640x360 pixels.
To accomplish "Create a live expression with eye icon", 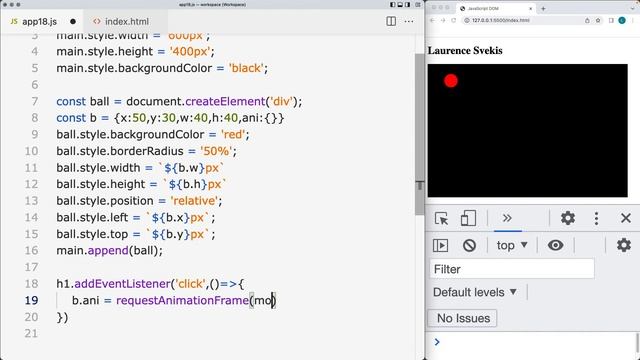I will point(555,245).
